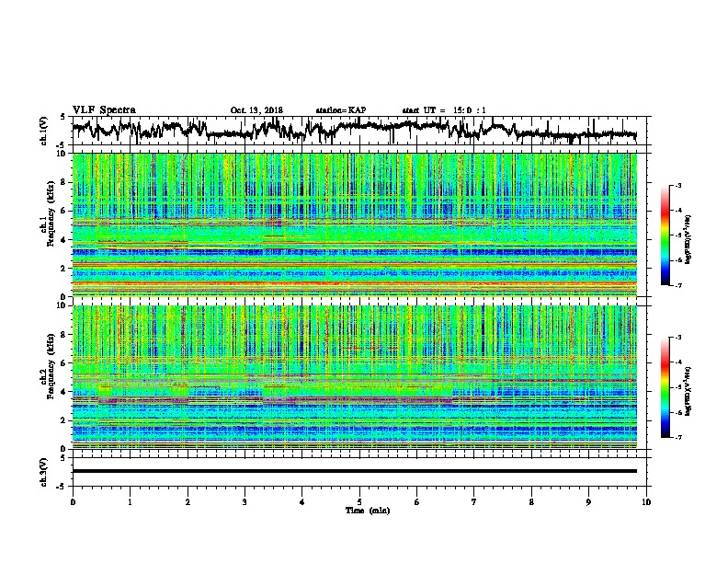Click the "-7" label on ch.1 color scale
The height and width of the screenshot is (563, 728).
coord(678,285)
